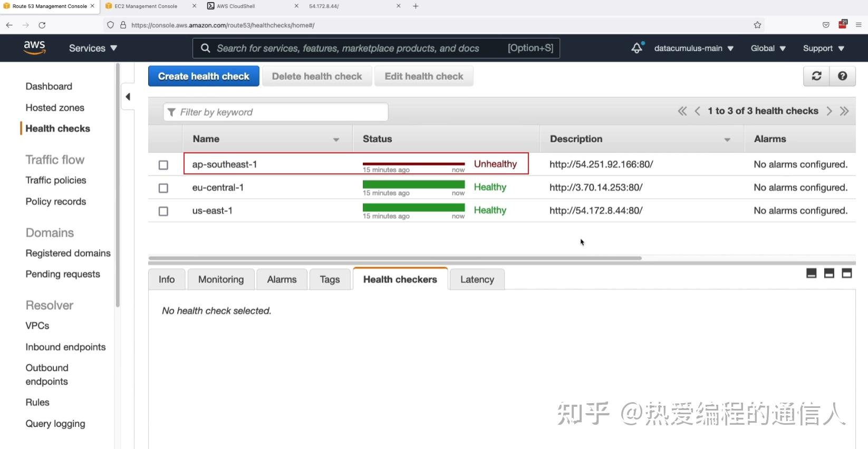Click Create health check button
Image resolution: width=868 pixels, height=449 pixels.
[x=204, y=76]
